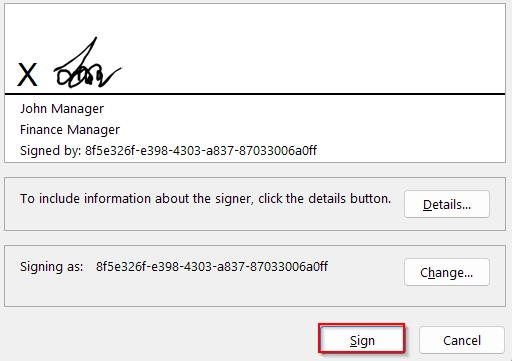Click the John Manager signer name
The height and width of the screenshot is (361, 512).
coord(62,109)
